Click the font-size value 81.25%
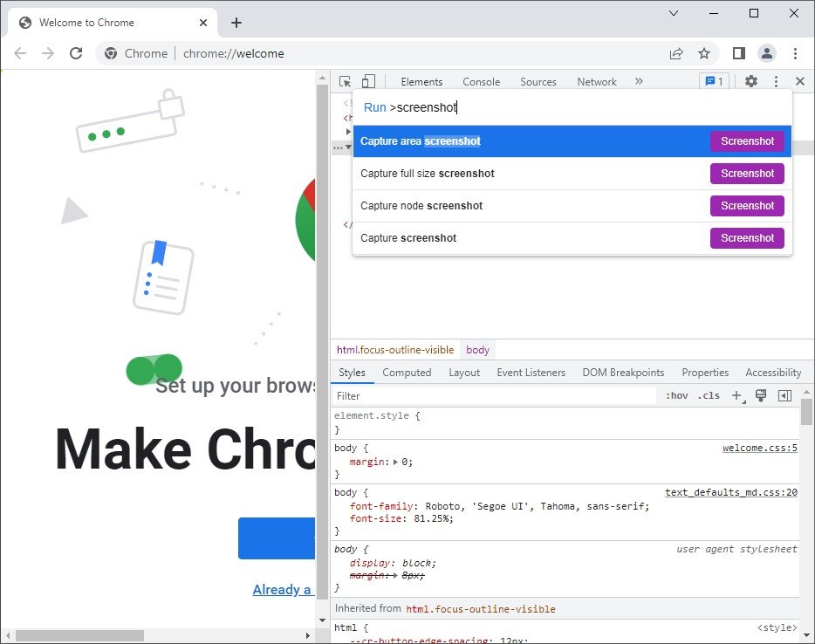815x644 pixels. coord(431,518)
